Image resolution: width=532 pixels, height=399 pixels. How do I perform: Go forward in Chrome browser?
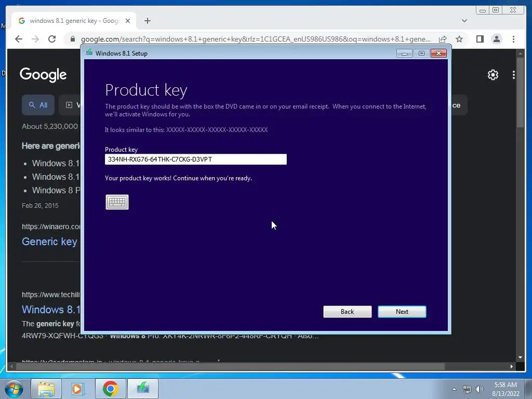pyautogui.click(x=35, y=39)
